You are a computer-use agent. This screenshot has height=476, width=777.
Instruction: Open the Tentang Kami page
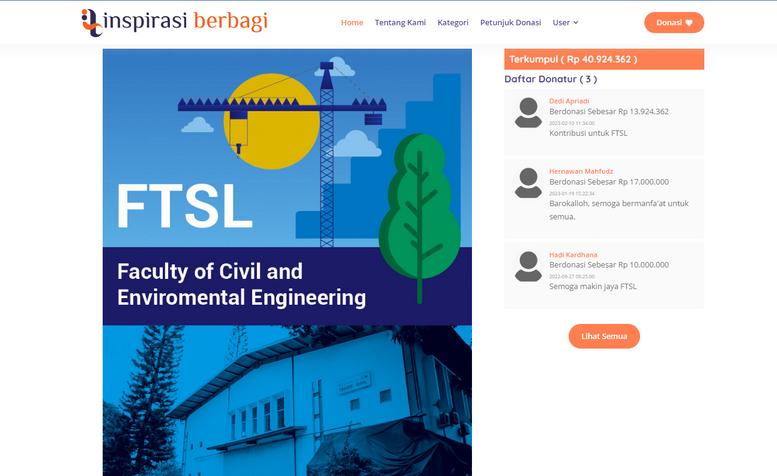400,22
